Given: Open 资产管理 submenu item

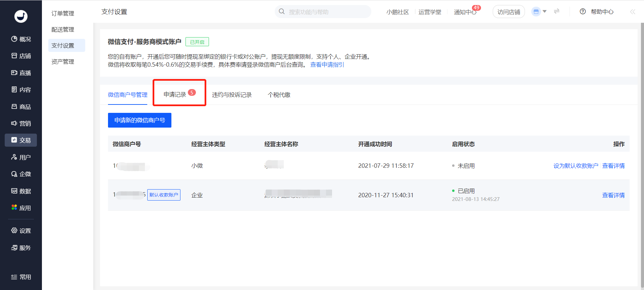Looking at the screenshot, I should (x=63, y=62).
